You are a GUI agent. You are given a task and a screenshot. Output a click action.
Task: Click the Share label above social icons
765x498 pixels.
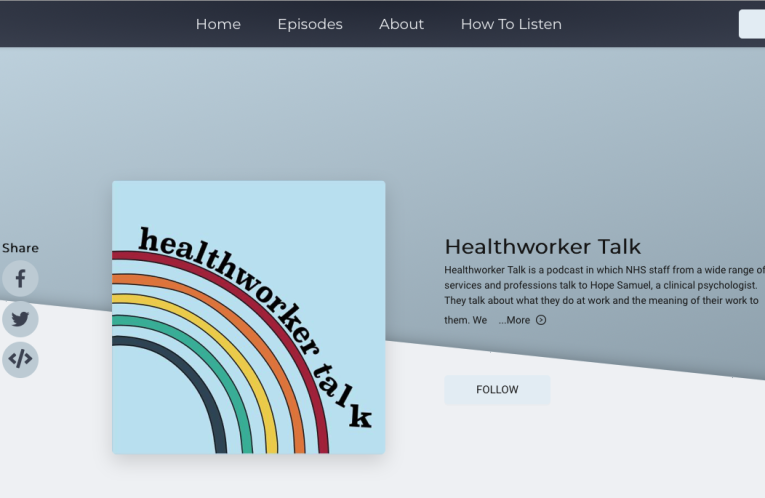(x=20, y=248)
